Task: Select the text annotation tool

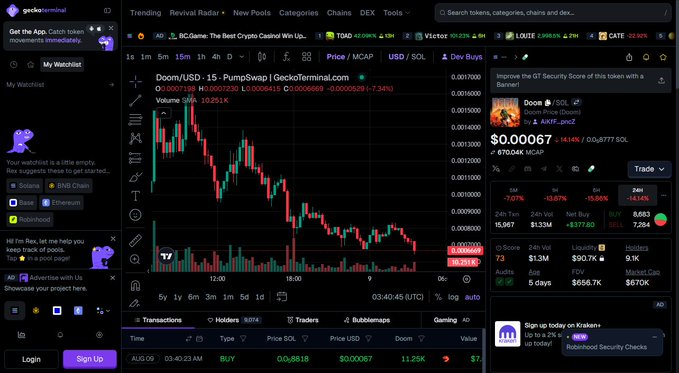Action: pos(136,196)
